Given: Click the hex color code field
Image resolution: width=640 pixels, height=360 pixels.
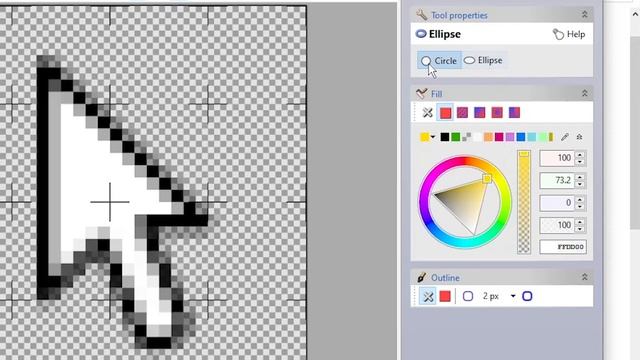Looking at the screenshot, I should [x=563, y=247].
